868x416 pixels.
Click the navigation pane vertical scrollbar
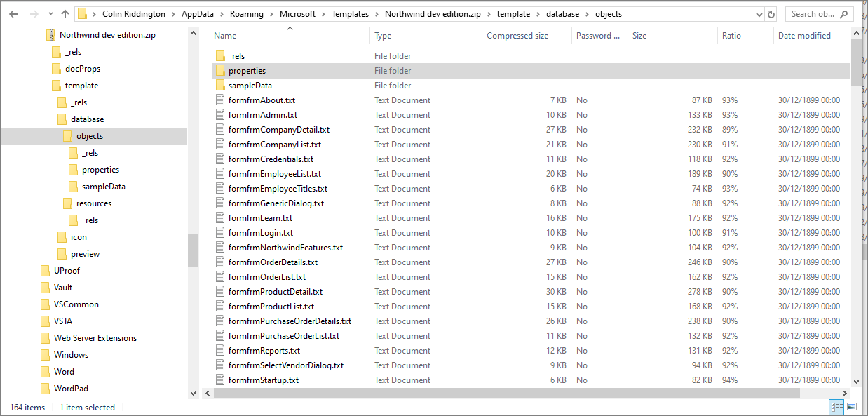[x=193, y=250]
